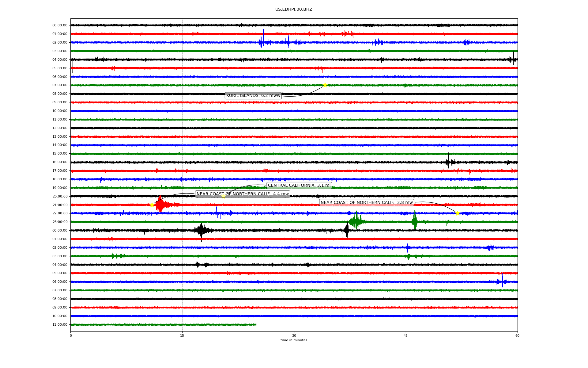
Task: Click the CENTRAL CALIFORNIA, 3.1 ml annotation box
Action: [x=299, y=185]
